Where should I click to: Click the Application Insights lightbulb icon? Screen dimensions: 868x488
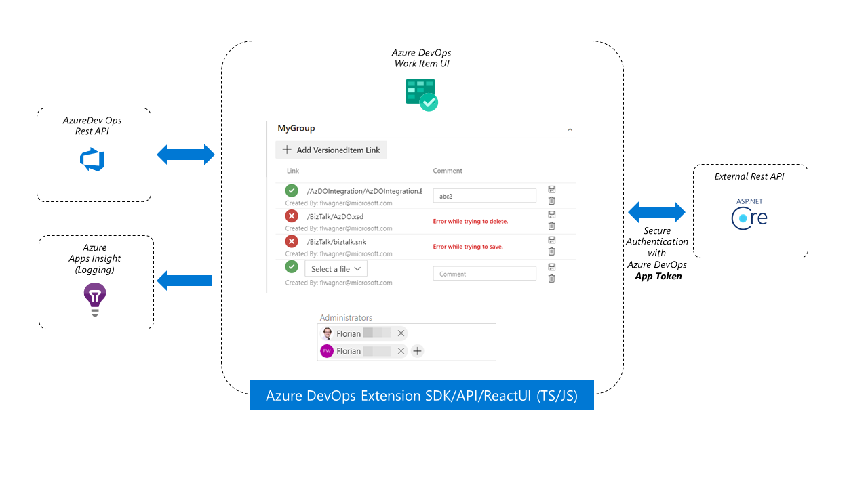(x=95, y=300)
